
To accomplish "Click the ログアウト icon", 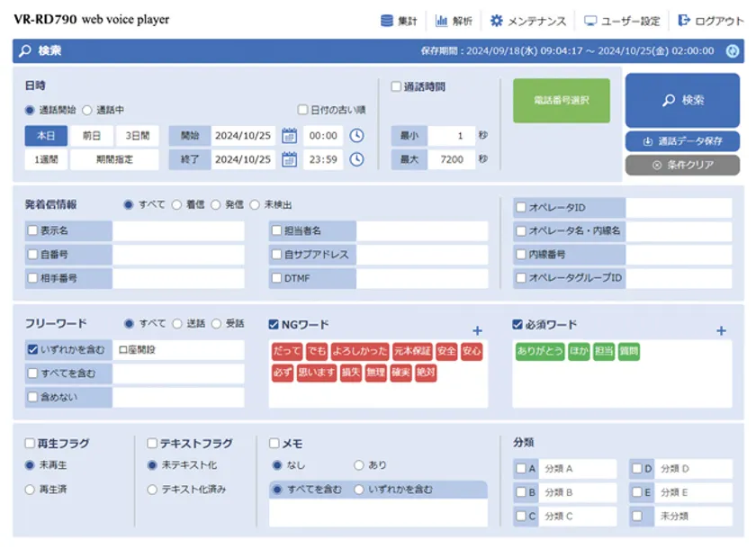I will click(x=682, y=21).
